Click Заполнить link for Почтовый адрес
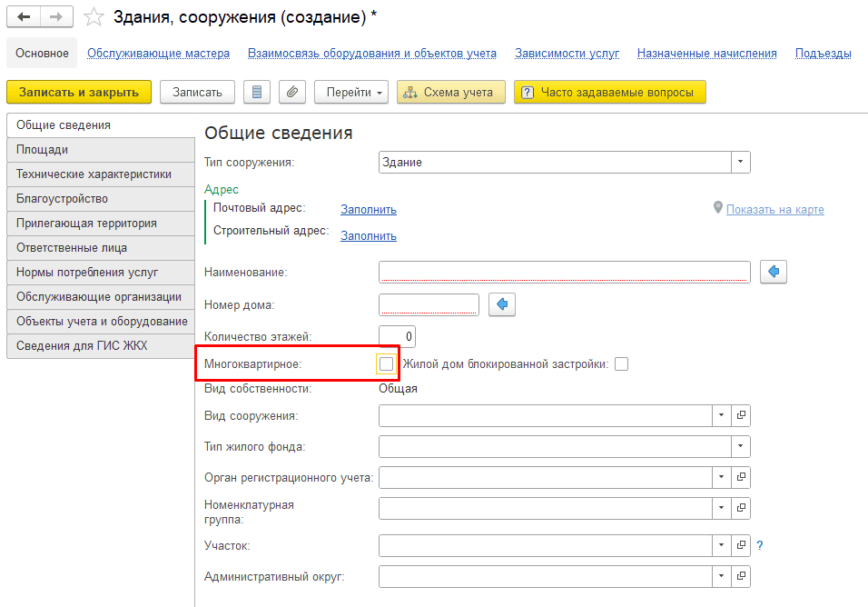Image resolution: width=868 pixels, height=607 pixels. tap(369, 209)
